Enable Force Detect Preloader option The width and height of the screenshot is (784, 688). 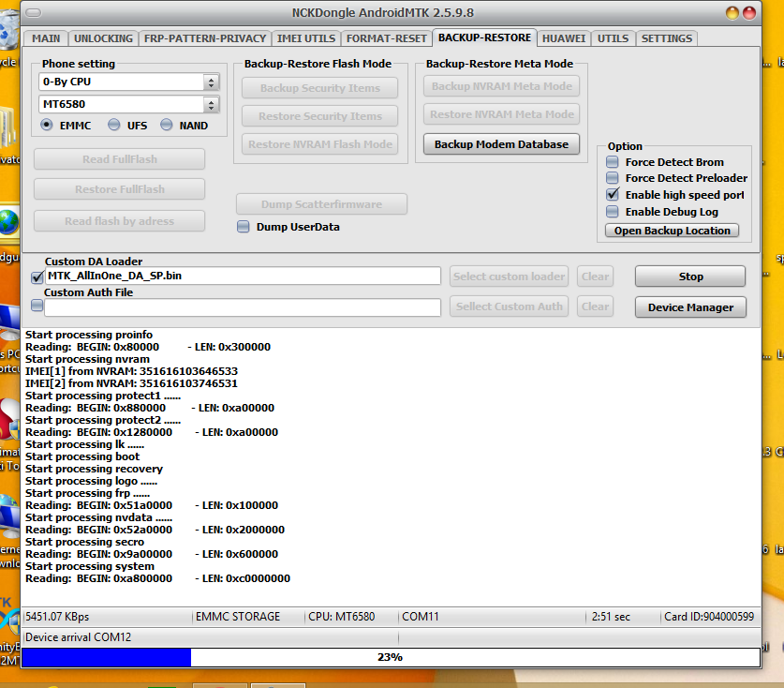coord(612,178)
